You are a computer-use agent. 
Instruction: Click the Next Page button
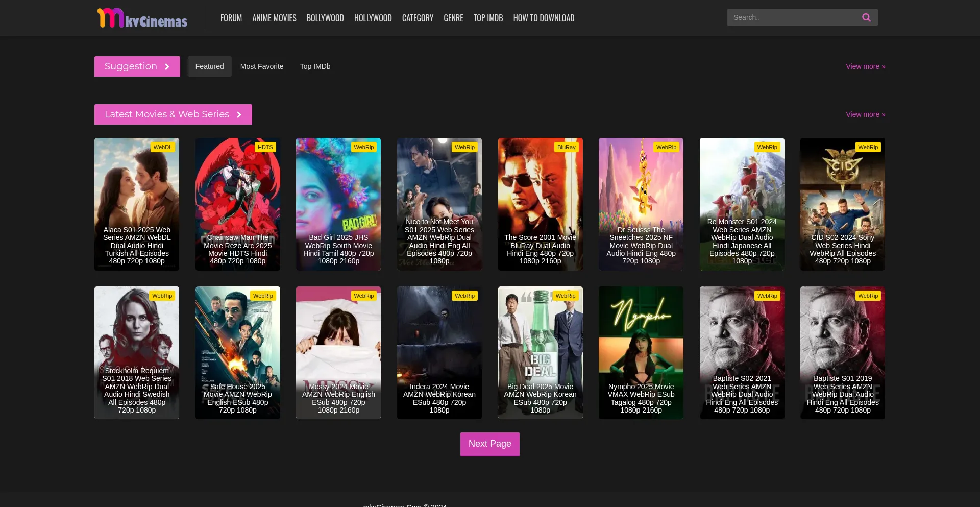coord(489,444)
